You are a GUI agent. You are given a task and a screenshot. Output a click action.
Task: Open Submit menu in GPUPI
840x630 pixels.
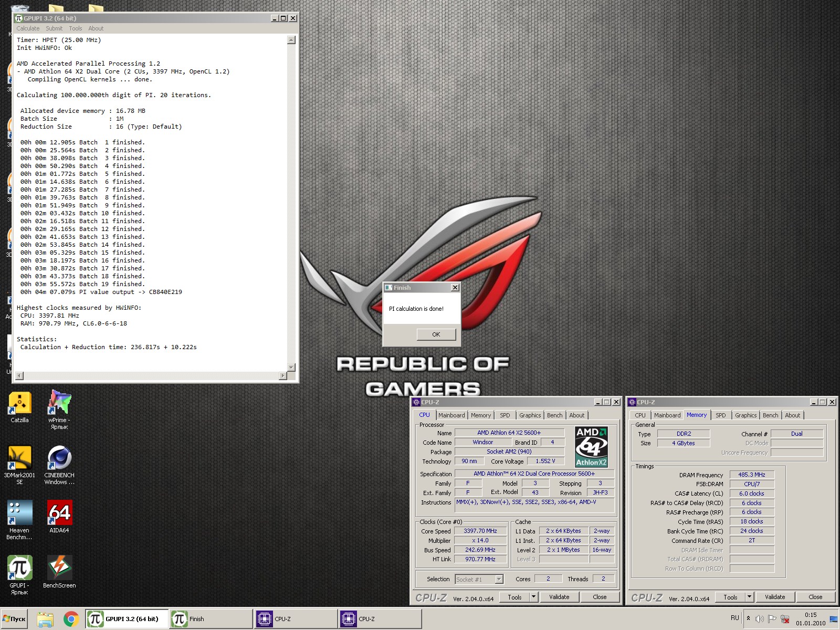click(54, 28)
